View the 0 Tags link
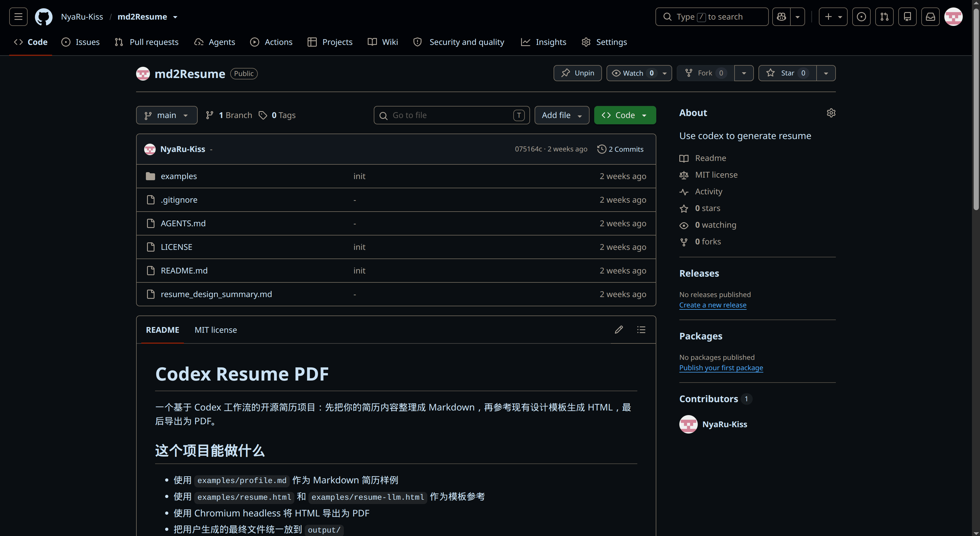Screen dimensions: 980x536 pos(277,115)
